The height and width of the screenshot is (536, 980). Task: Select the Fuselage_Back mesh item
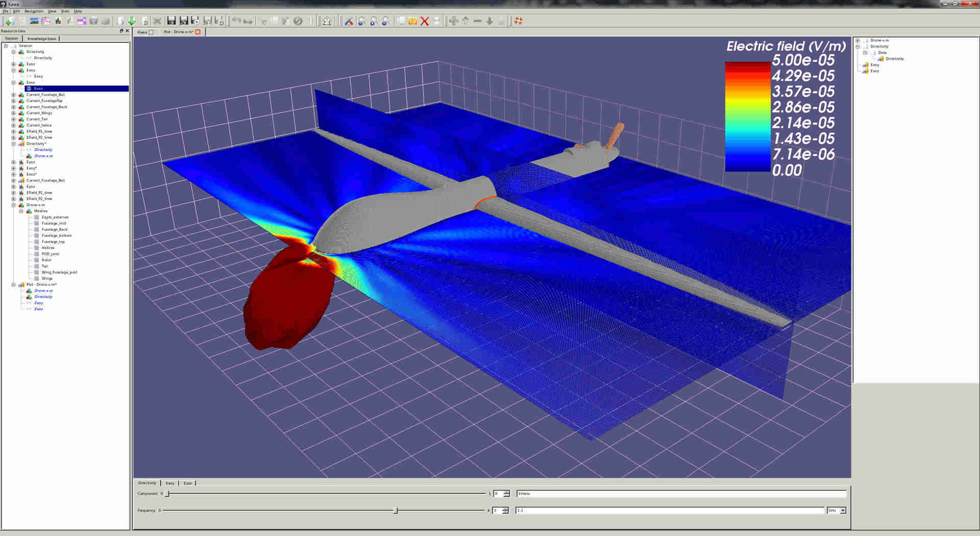55,229
